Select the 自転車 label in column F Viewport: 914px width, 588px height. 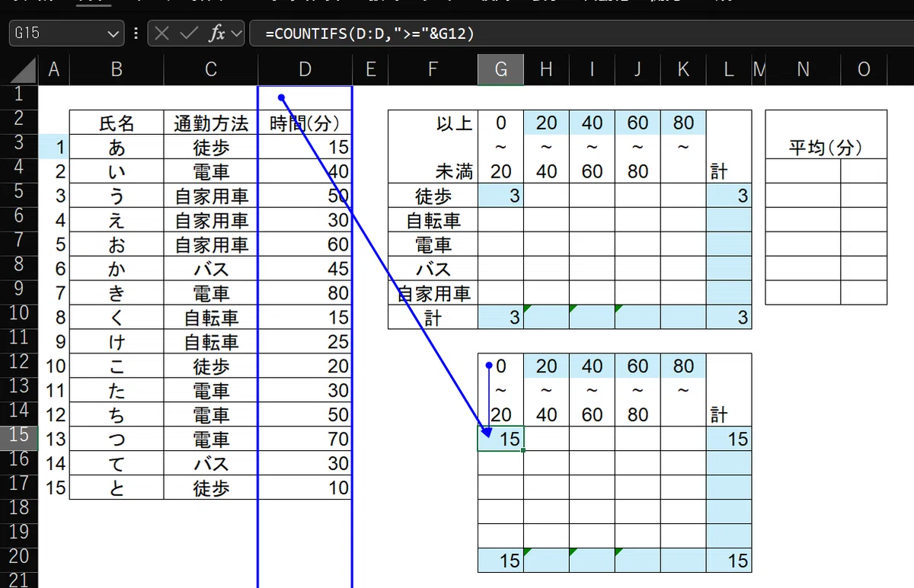tap(433, 220)
